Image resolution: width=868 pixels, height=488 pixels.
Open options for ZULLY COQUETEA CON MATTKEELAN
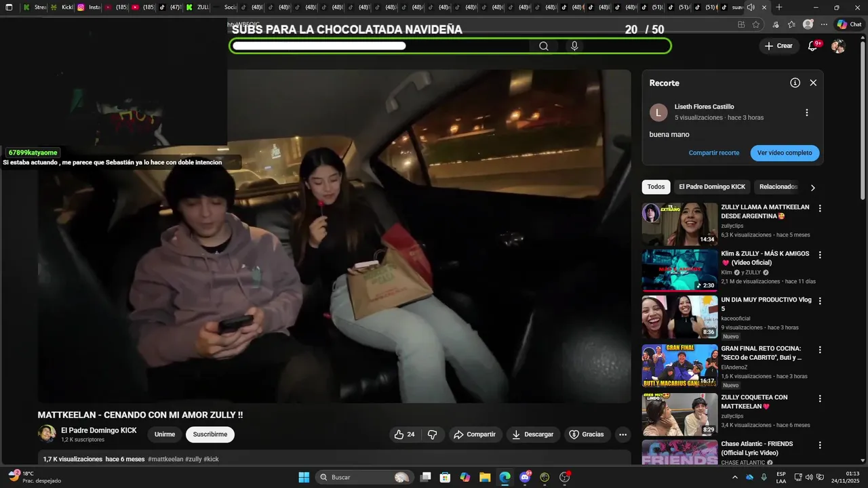(819, 399)
